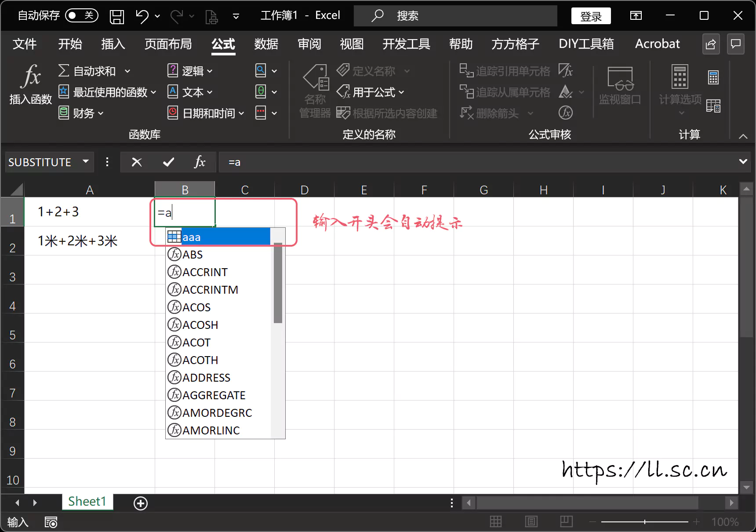Click the 登录 sign-in button

click(x=591, y=16)
